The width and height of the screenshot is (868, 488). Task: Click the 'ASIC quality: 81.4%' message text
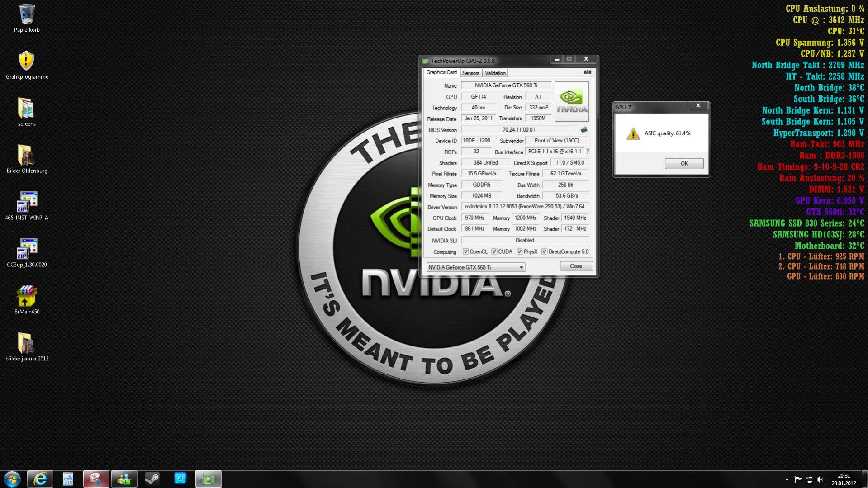click(x=667, y=133)
